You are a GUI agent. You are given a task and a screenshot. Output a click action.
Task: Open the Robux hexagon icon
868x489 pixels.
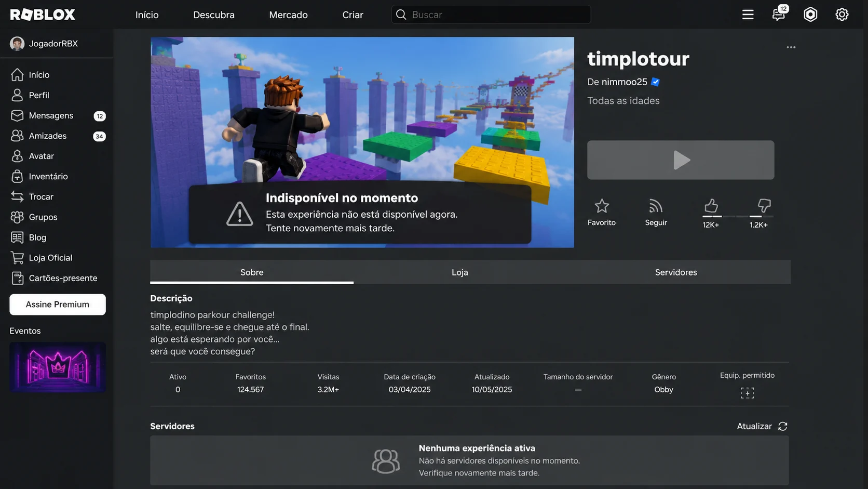click(x=810, y=15)
